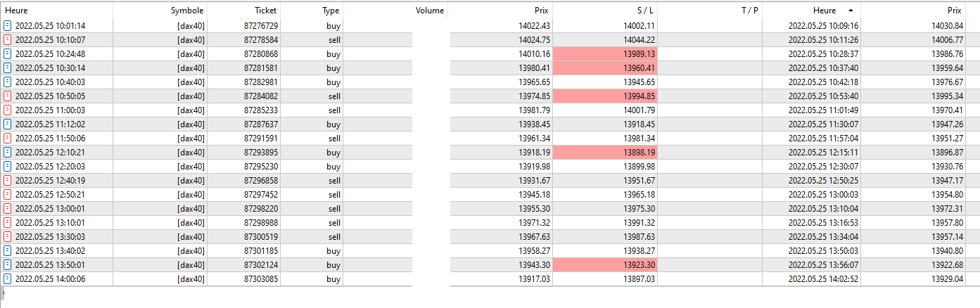Click the row icon at 2022.05.25 10:24:48
The width and height of the screenshot is (980, 308).
(x=8, y=53)
